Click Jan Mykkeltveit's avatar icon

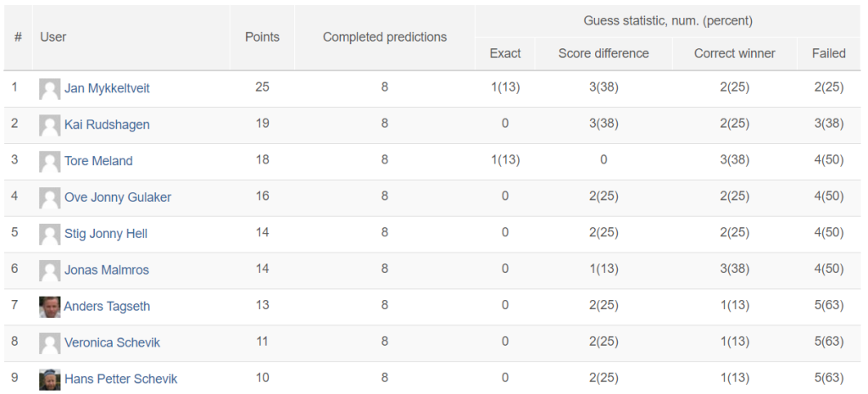point(50,89)
